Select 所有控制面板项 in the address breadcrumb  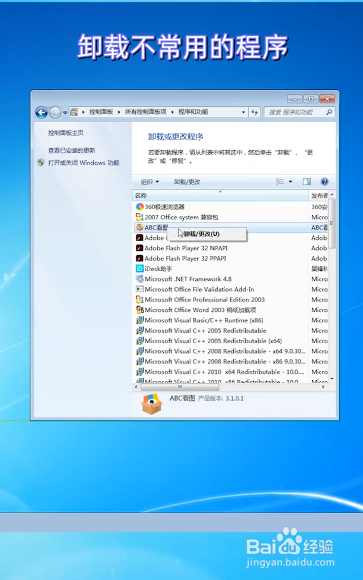coord(145,112)
